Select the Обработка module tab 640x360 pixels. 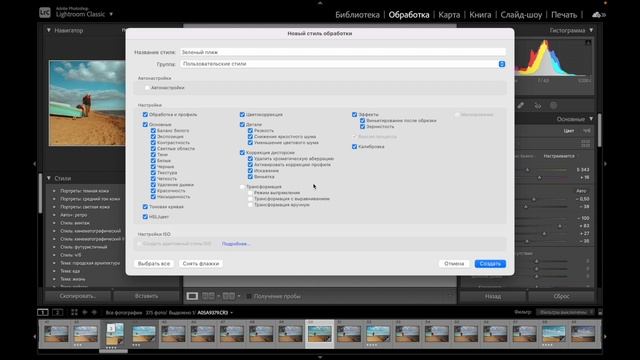pyautogui.click(x=409, y=15)
